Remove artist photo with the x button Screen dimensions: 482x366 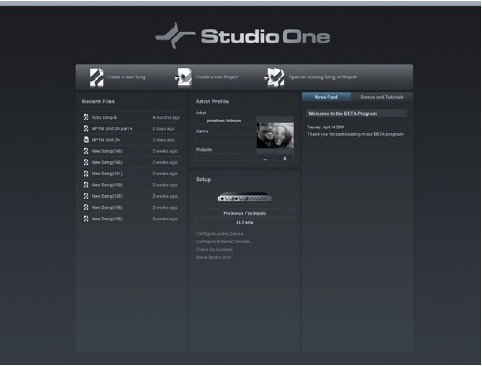[285, 159]
